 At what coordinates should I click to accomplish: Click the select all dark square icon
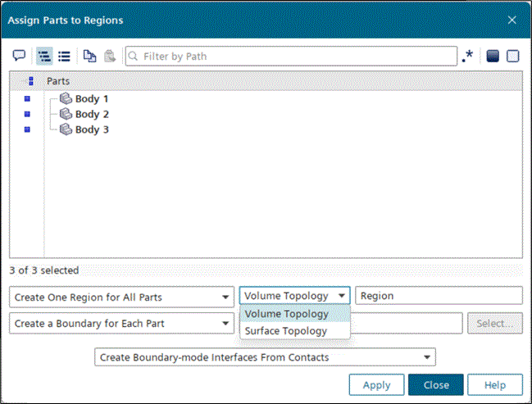tap(492, 56)
